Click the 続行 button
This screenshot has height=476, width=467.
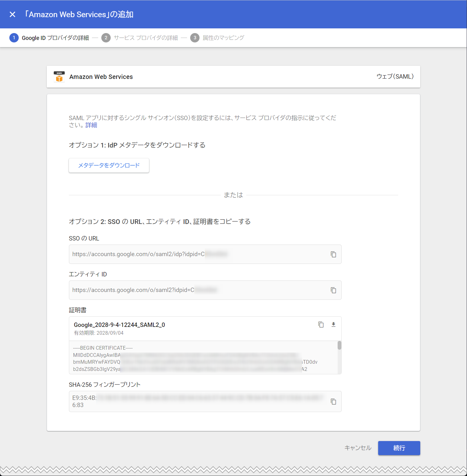pyautogui.click(x=399, y=448)
